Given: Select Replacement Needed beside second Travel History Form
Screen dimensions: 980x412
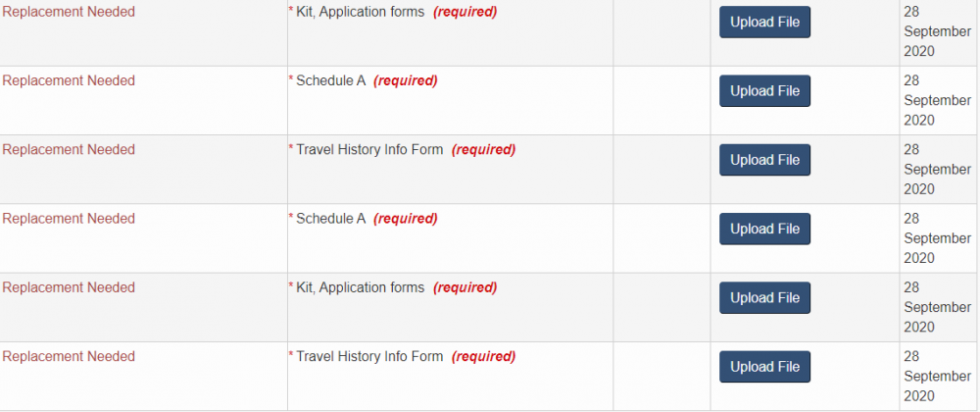Looking at the screenshot, I should coord(69,357).
